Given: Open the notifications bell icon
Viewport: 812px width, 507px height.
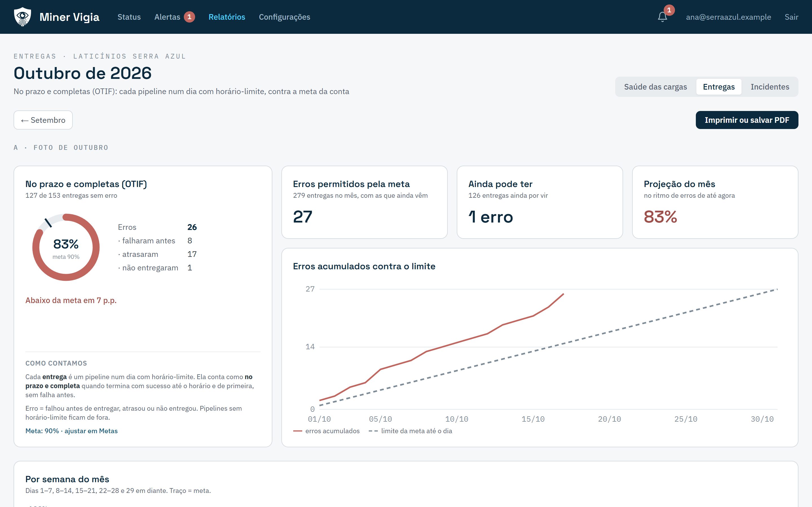Looking at the screenshot, I should pos(662,17).
